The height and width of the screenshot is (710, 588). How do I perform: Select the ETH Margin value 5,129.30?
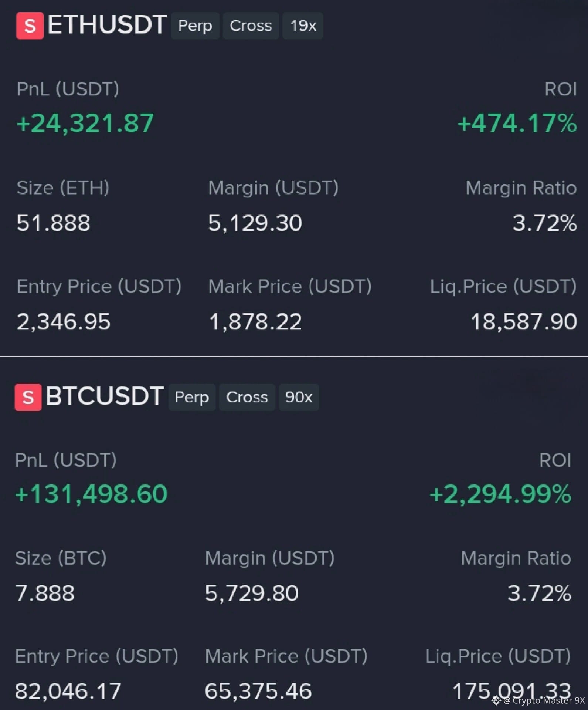(x=255, y=223)
